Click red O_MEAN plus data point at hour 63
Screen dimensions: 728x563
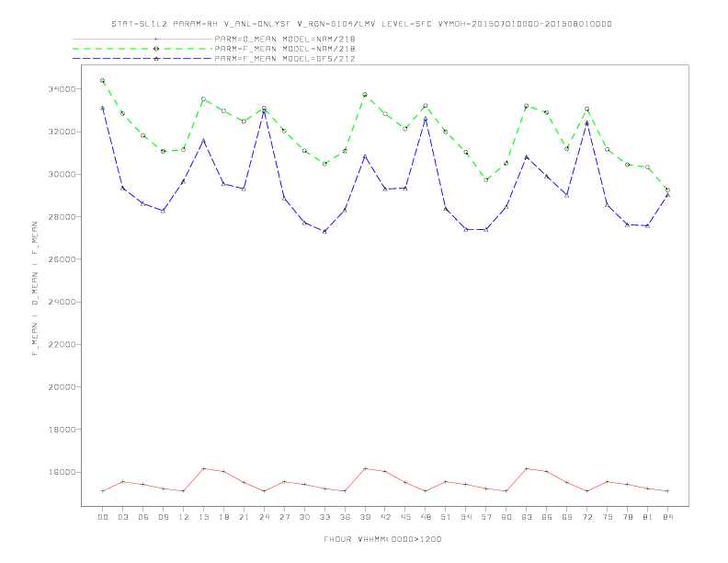(x=527, y=468)
